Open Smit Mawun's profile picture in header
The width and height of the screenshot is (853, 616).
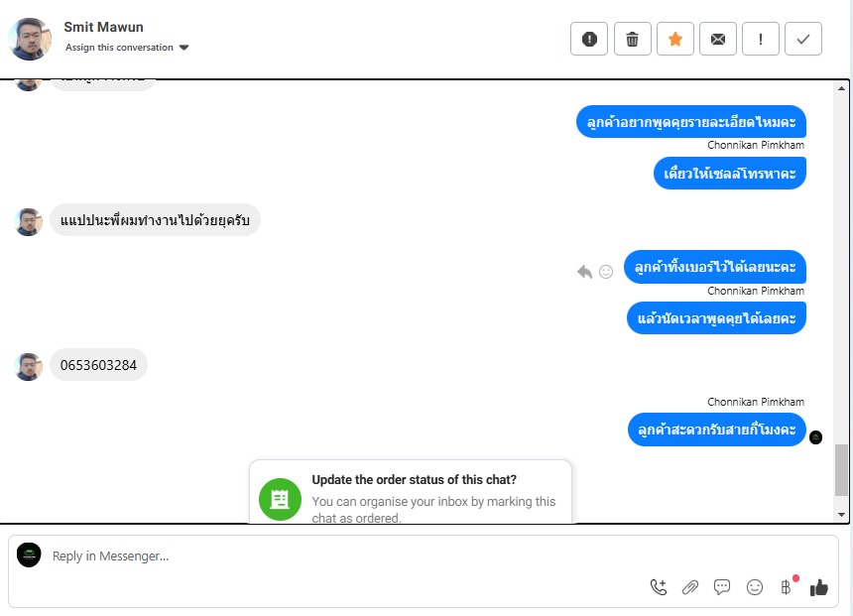coord(30,39)
